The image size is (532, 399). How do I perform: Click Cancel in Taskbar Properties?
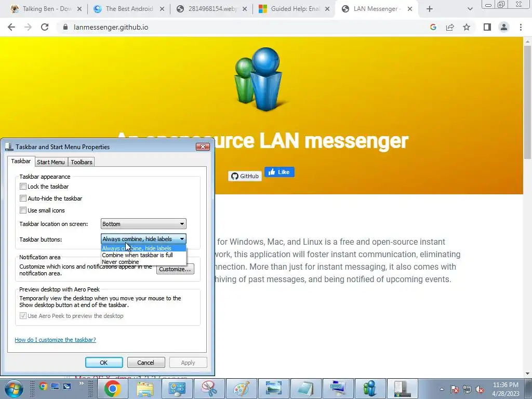(146, 362)
